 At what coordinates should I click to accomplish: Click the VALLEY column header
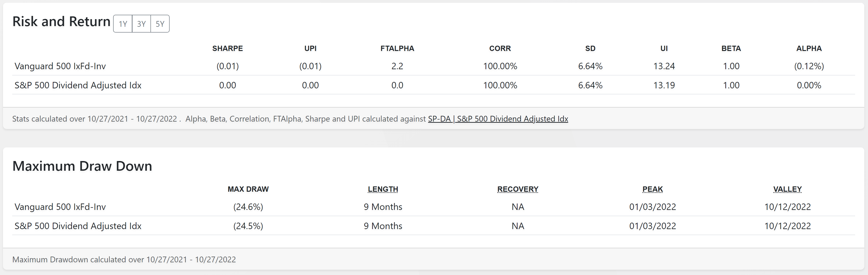787,189
